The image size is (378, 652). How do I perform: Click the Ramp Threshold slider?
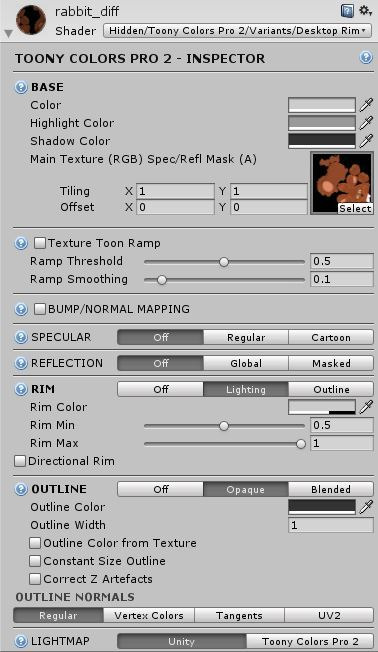click(224, 262)
